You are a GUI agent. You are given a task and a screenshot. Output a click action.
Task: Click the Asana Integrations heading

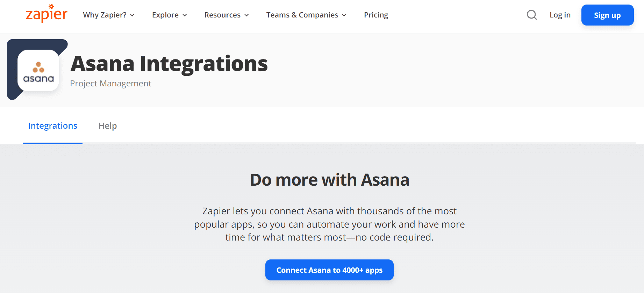click(169, 64)
